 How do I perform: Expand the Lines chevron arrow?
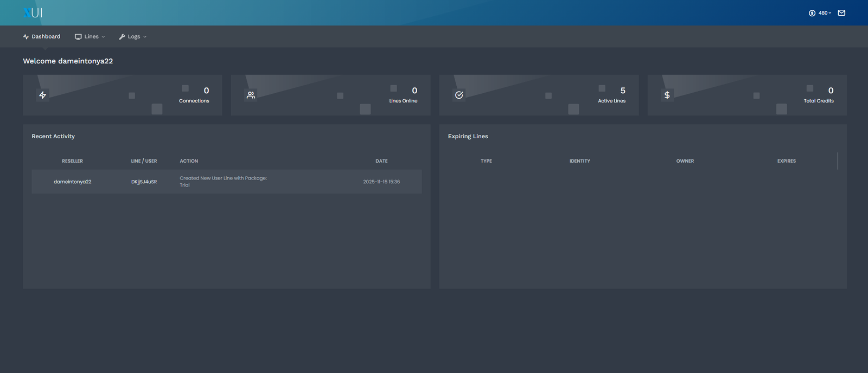[x=103, y=37]
